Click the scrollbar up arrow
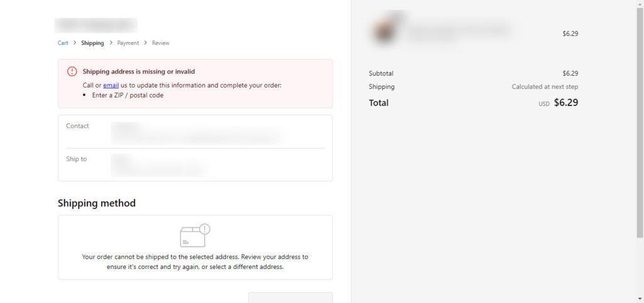644x303 pixels. pos(640,3)
